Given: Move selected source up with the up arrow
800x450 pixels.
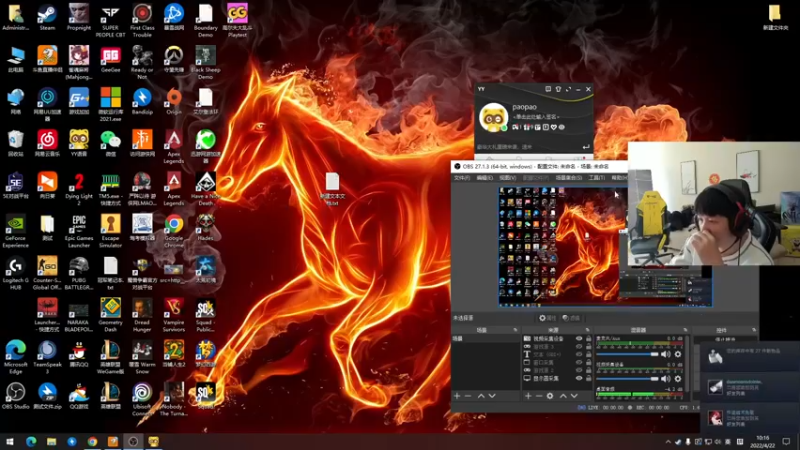Looking at the screenshot, I should [x=563, y=396].
